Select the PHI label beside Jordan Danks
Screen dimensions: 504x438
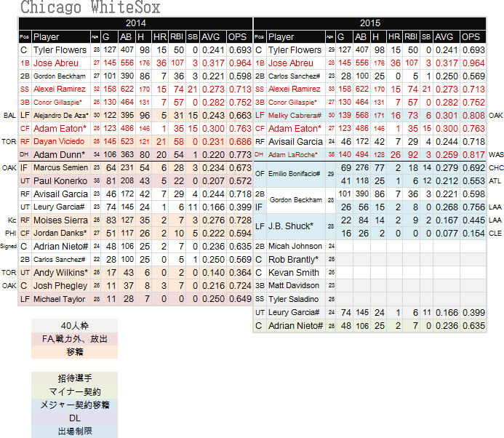pos(11,234)
